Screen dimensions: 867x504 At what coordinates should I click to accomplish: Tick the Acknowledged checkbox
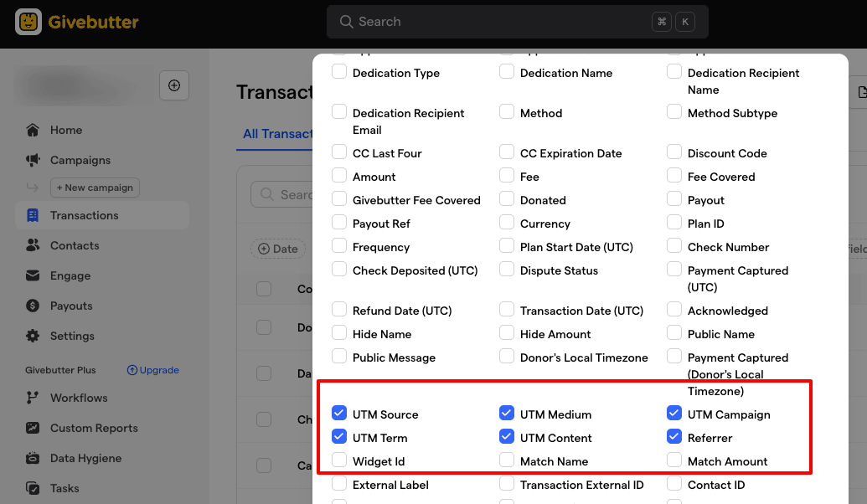(674, 310)
